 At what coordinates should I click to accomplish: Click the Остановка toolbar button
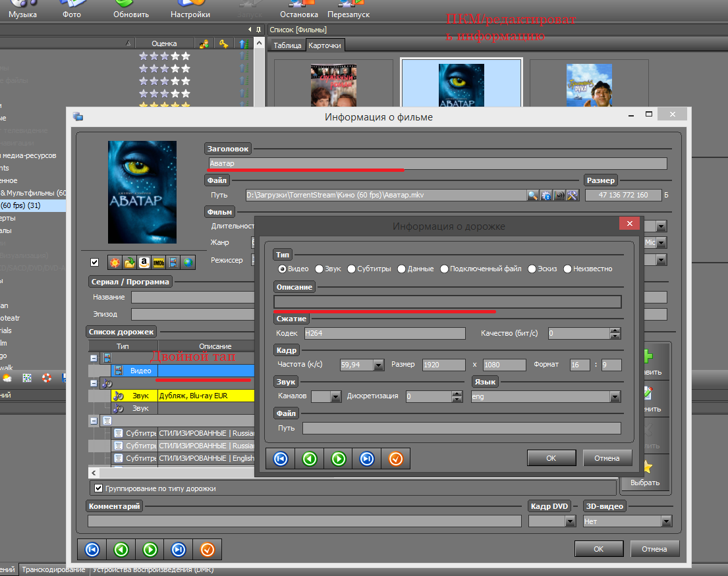coord(299,10)
